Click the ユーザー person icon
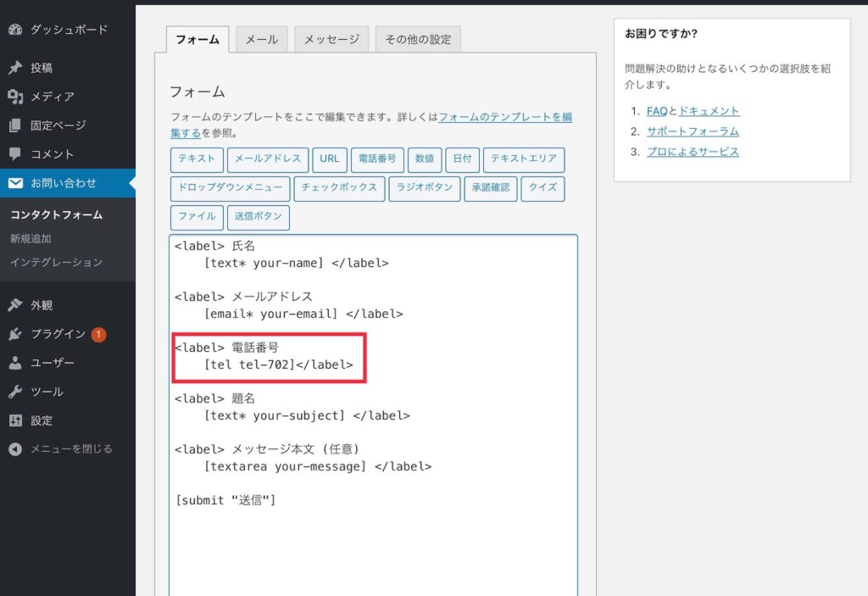 click(x=15, y=363)
